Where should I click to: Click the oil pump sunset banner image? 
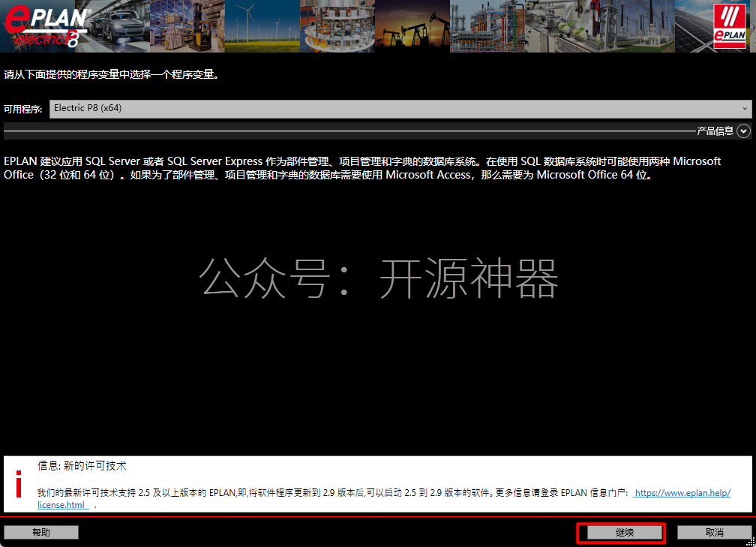tap(412, 26)
